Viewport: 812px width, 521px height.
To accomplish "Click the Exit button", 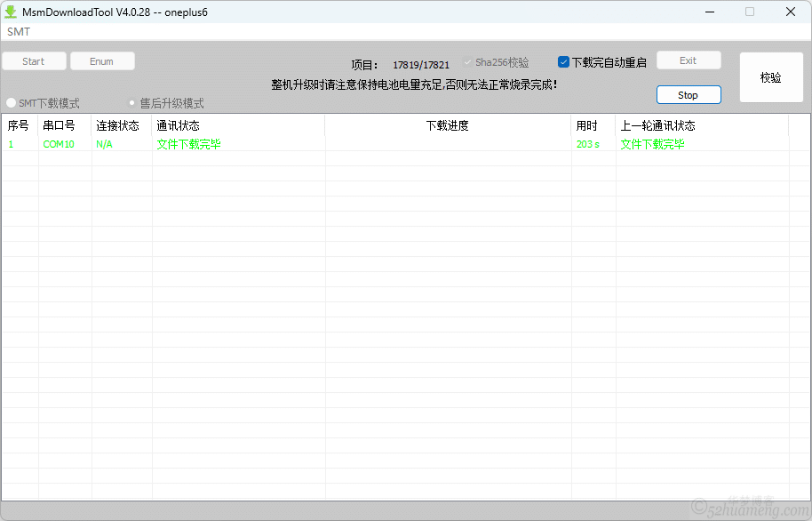I will (x=689, y=60).
